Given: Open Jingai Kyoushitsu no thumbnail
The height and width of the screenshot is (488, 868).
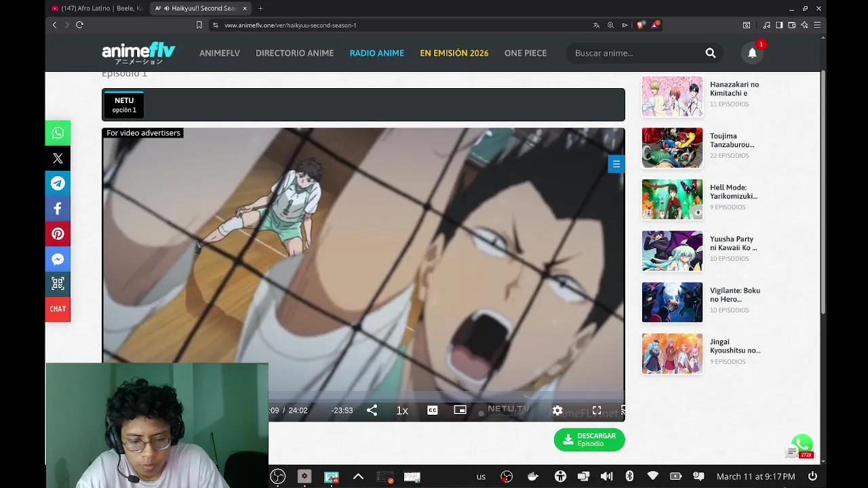Looking at the screenshot, I should coord(672,354).
